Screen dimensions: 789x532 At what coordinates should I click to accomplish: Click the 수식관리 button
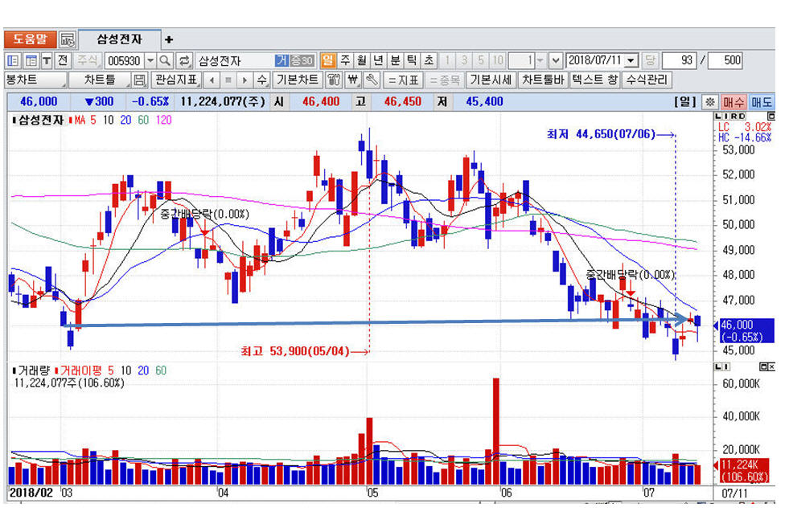click(x=647, y=80)
